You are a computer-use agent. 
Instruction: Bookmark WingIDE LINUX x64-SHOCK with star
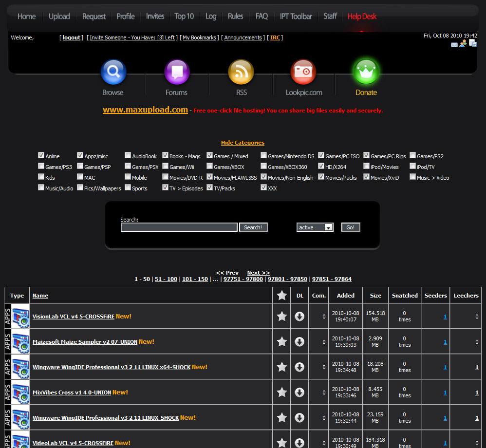tap(282, 367)
